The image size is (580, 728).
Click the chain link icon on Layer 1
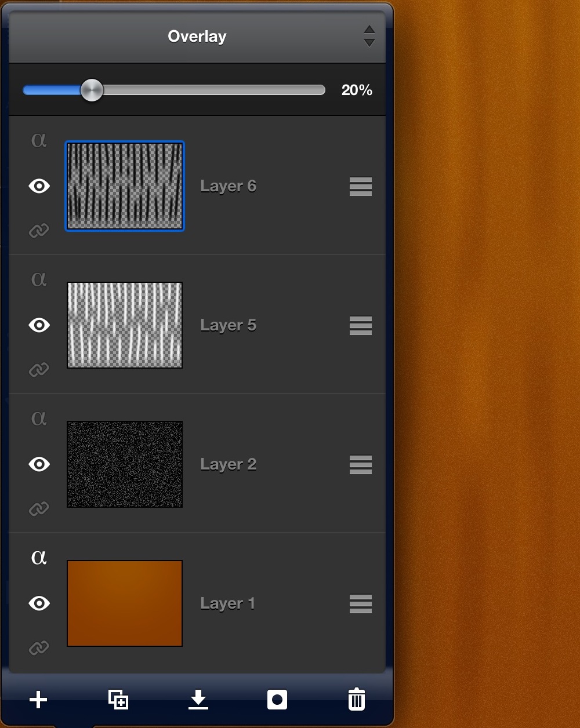click(x=39, y=647)
